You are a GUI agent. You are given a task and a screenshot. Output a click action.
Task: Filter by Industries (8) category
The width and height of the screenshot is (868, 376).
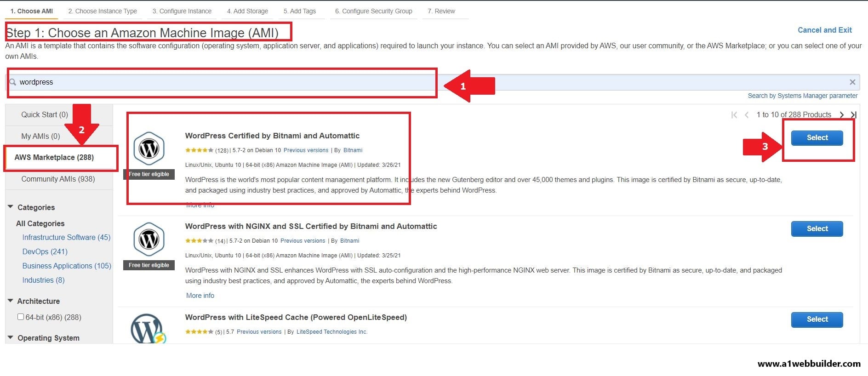click(44, 280)
